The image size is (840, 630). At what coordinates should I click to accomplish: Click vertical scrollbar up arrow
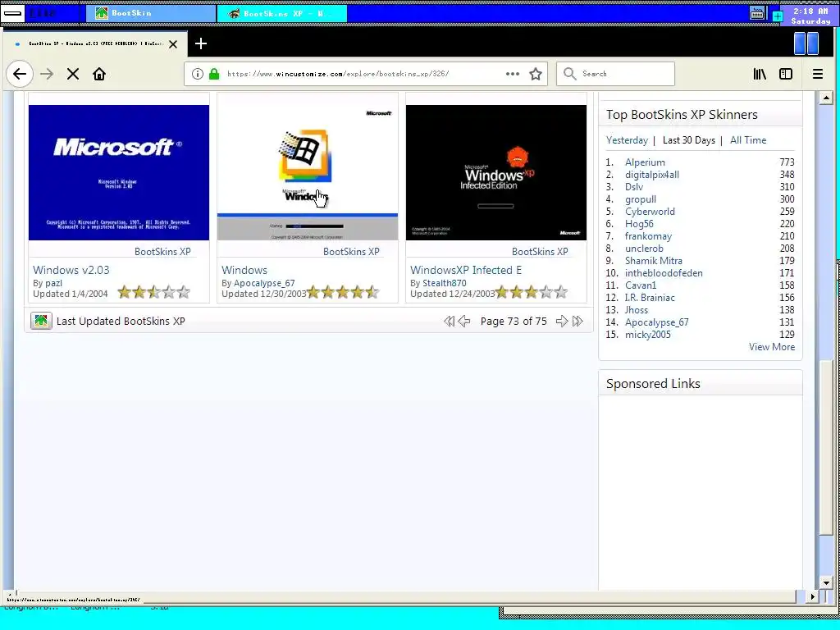click(826, 98)
